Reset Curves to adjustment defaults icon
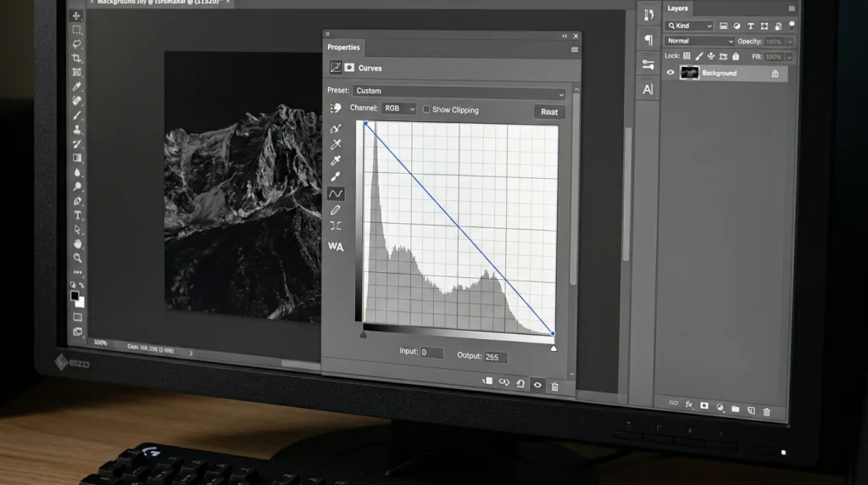Viewport: 868px width, 485px height. click(520, 384)
